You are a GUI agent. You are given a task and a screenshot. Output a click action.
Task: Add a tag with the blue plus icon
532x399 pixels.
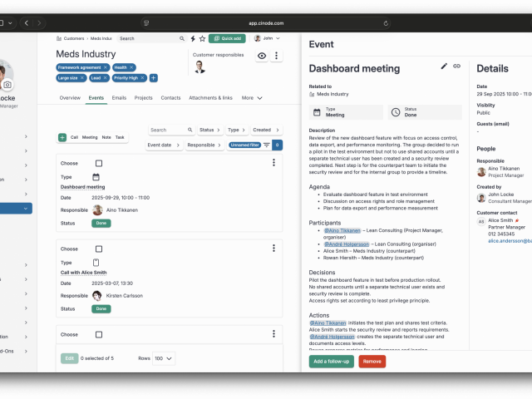pyautogui.click(x=154, y=78)
